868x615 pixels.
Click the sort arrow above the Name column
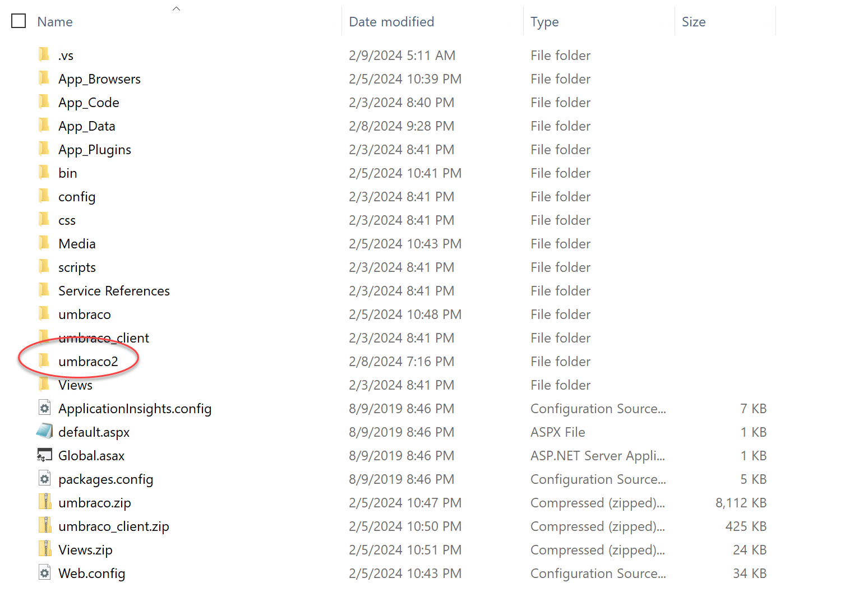176,8
